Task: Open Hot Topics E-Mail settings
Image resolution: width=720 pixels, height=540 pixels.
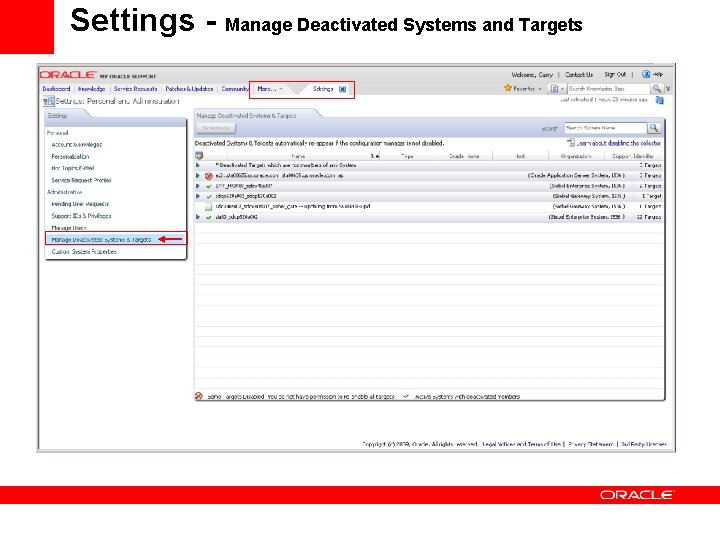Action: (x=73, y=168)
